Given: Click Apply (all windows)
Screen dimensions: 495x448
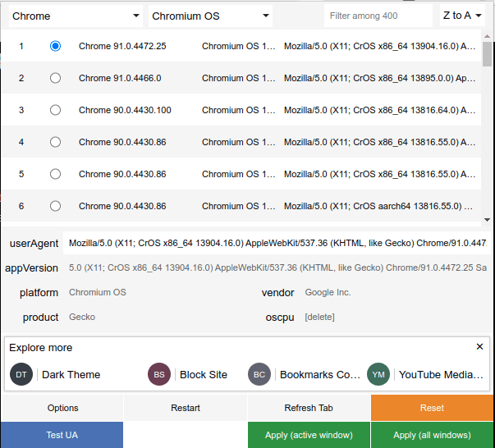Looking at the screenshot, I should point(432,435).
